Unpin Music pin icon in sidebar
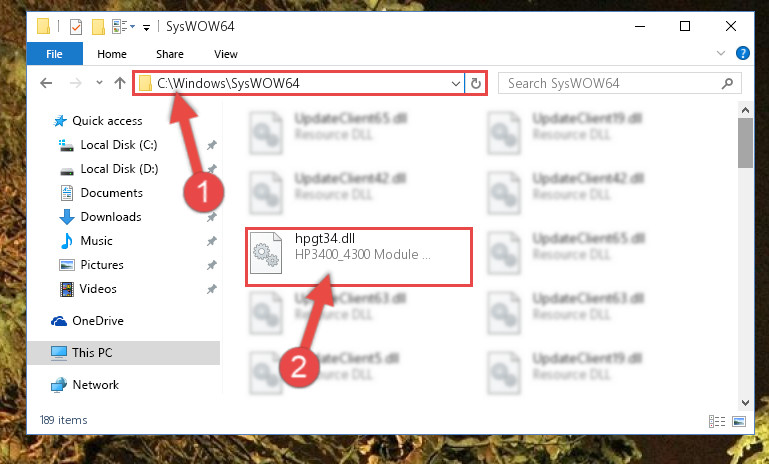This screenshot has width=769, height=464. pos(211,241)
